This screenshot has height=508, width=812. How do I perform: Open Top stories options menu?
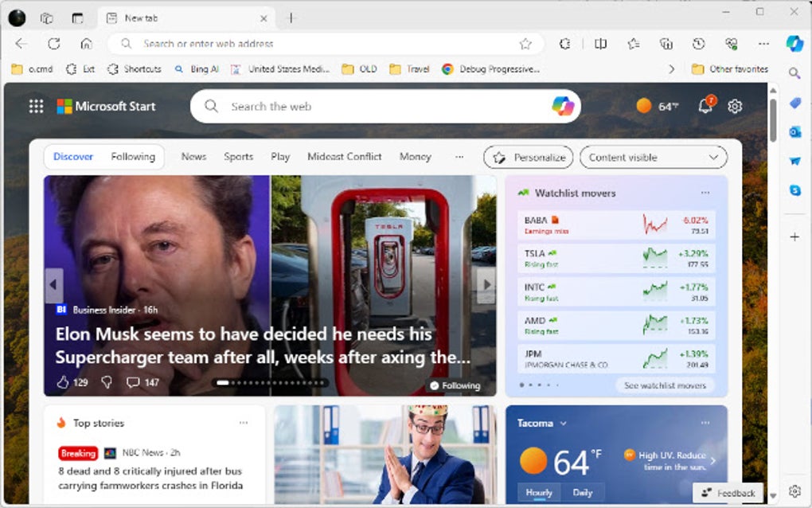pyautogui.click(x=244, y=423)
